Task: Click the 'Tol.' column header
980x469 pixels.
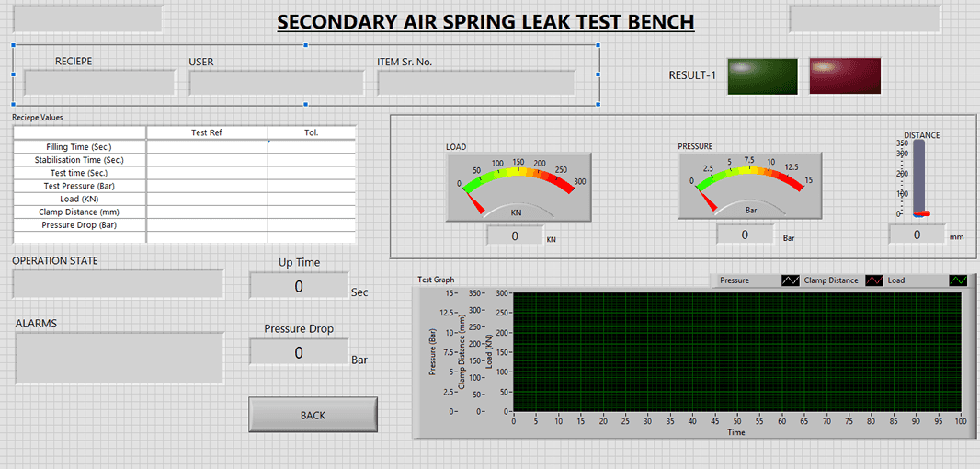Action: click(x=312, y=132)
